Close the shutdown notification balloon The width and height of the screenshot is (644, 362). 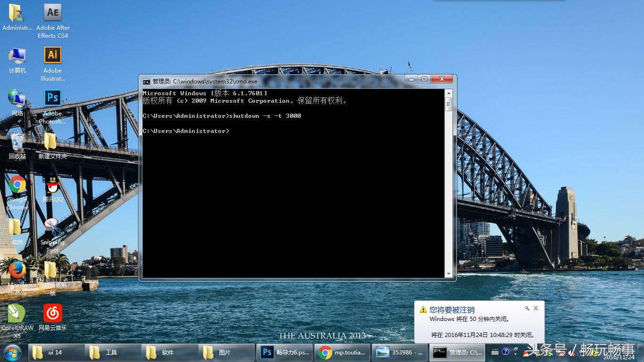536,308
